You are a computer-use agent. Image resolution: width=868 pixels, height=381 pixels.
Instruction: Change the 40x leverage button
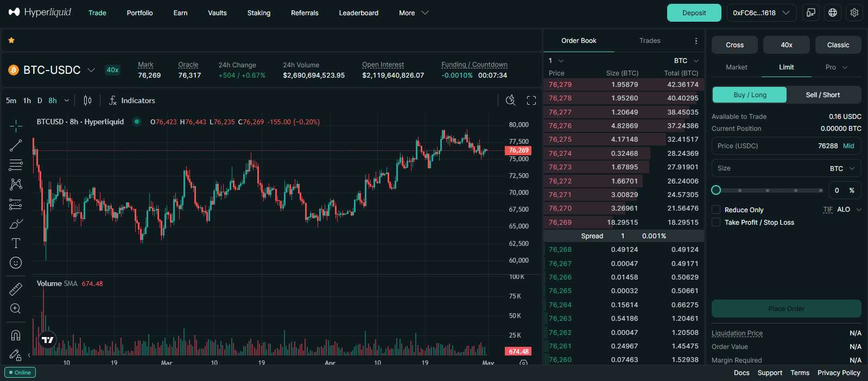point(787,45)
